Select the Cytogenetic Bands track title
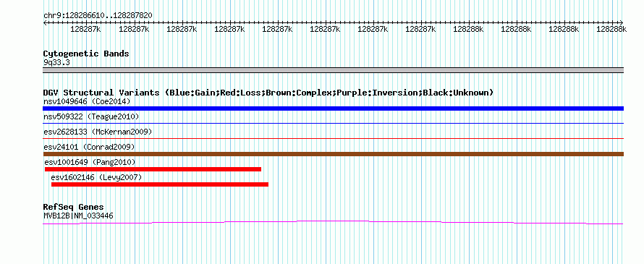This screenshot has height=264, width=644. [x=86, y=54]
